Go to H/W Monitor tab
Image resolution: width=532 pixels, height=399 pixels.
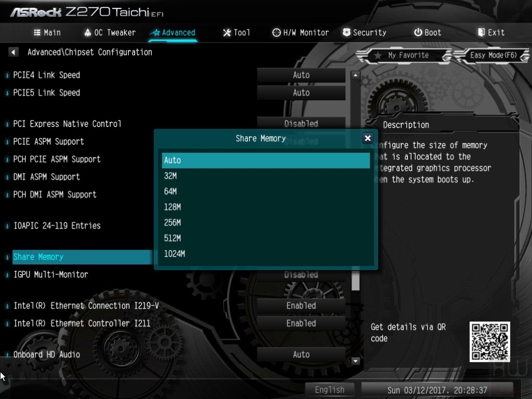(x=300, y=32)
